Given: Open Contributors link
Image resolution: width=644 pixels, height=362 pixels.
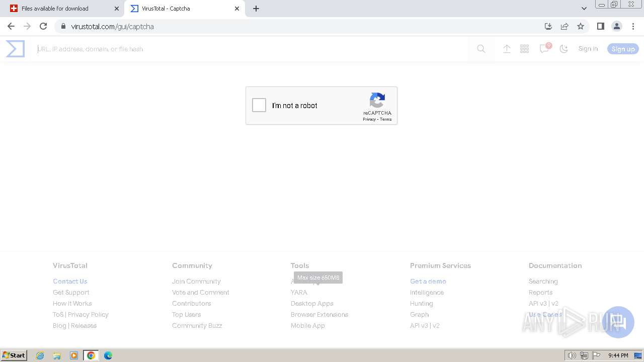Looking at the screenshot, I should [191, 303].
